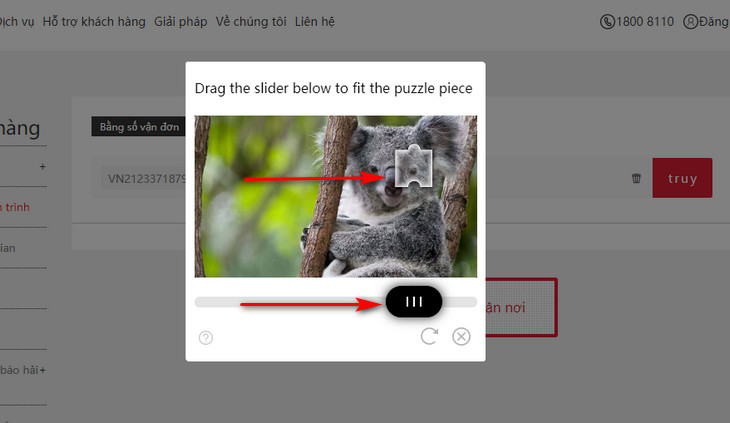Click the phone icon next to 1800 8110

click(607, 22)
